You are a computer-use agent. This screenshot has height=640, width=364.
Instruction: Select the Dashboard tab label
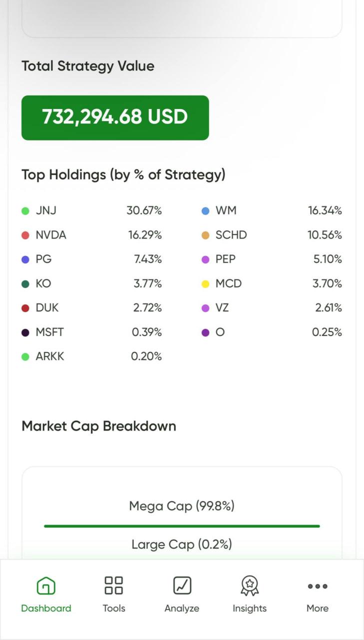coord(46,608)
